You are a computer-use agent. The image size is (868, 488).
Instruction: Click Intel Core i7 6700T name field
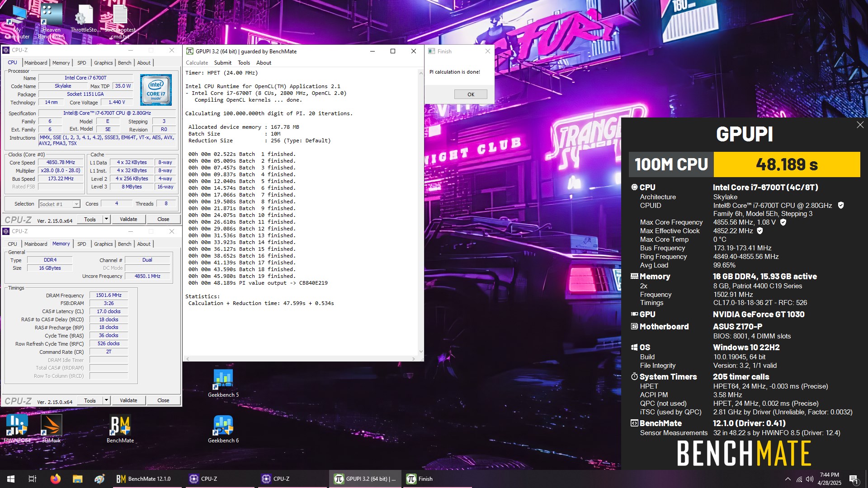(85, 78)
